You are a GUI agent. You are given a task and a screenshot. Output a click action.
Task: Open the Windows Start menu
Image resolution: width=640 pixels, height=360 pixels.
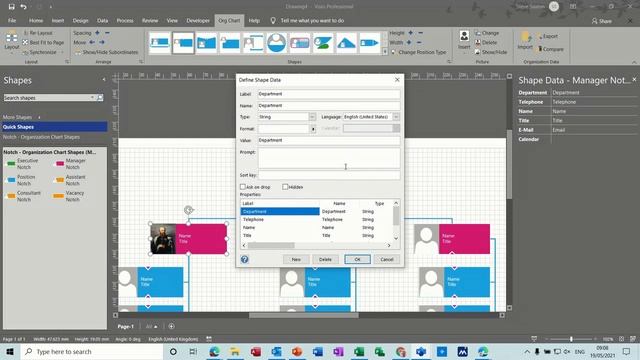(10, 351)
